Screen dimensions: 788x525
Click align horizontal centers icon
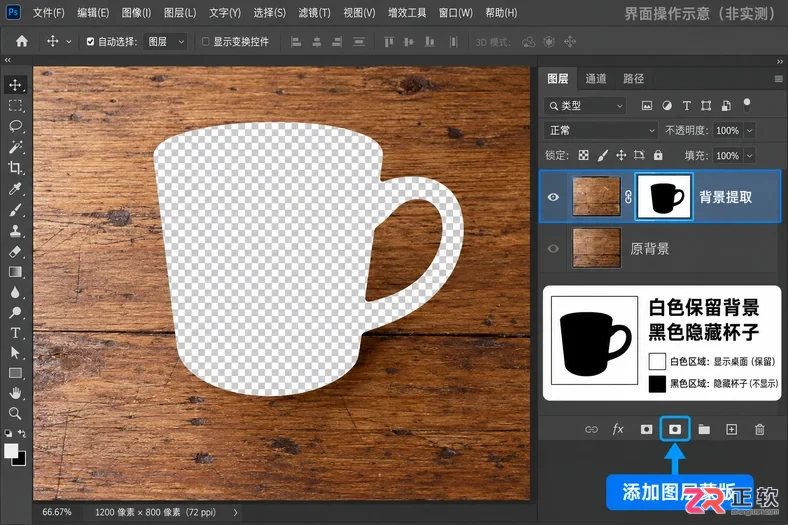coord(317,42)
